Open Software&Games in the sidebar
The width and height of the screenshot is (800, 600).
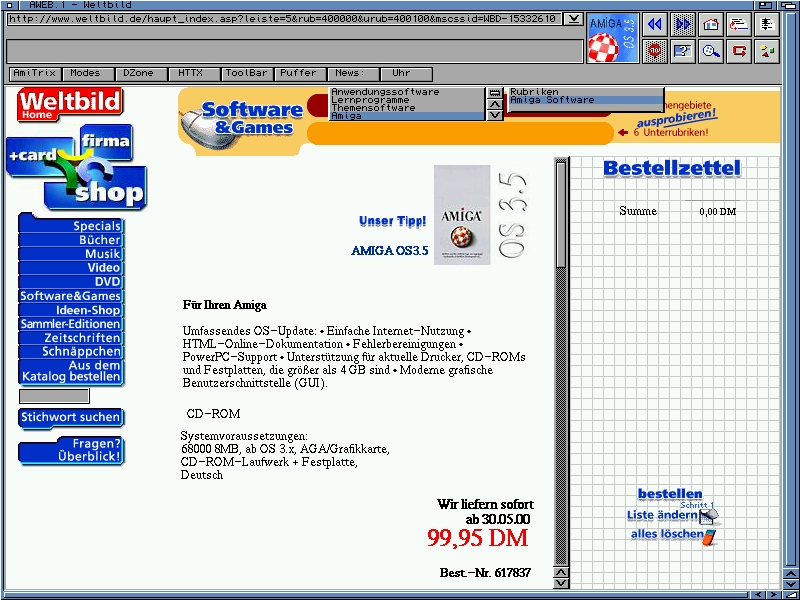pos(71,295)
